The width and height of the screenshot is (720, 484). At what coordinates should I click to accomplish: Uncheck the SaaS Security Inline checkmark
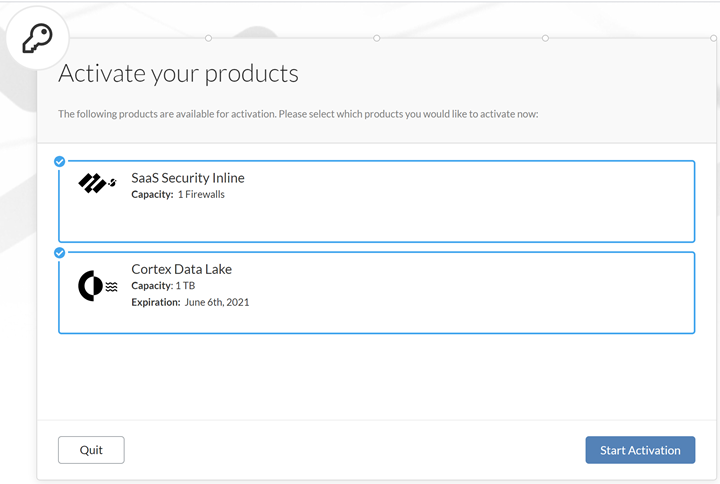[x=59, y=160]
